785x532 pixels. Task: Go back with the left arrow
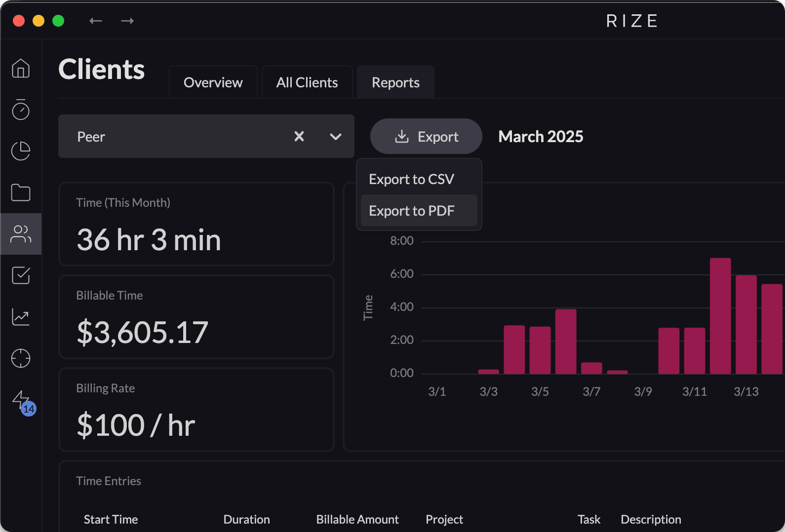(x=96, y=21)
